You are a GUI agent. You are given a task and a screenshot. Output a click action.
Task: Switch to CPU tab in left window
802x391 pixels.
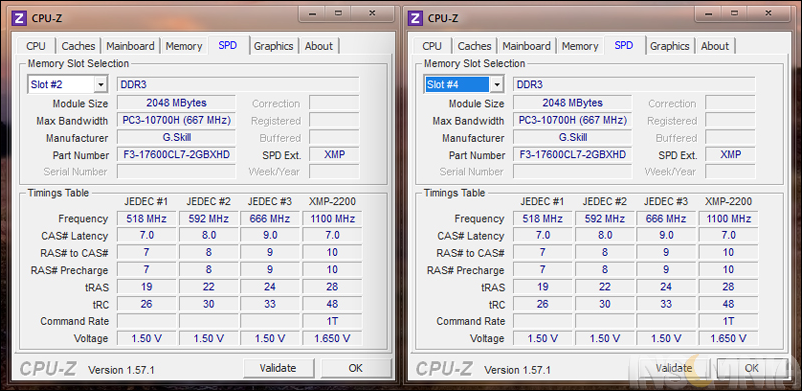[36, 46]
